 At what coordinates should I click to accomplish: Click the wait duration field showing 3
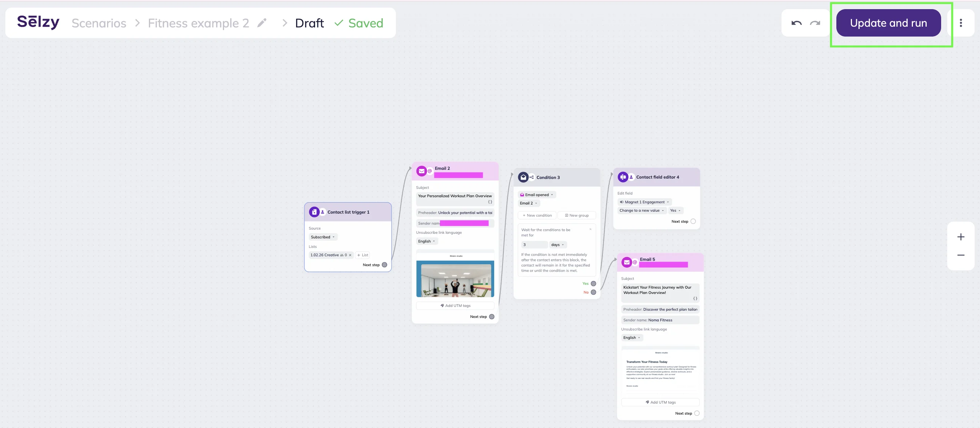[534, 245]
